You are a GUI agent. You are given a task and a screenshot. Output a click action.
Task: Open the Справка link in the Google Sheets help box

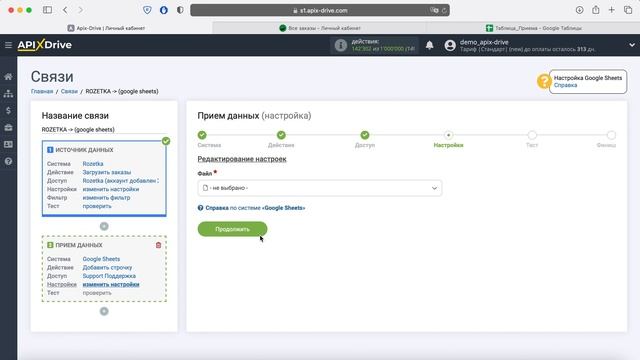[565, 85]
